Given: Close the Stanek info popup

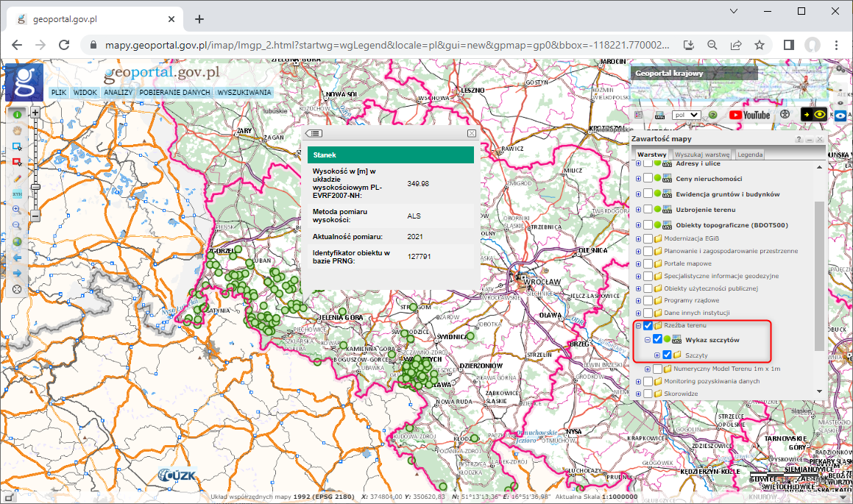Looking at the screenshot, I should click(x=472, y=133).
